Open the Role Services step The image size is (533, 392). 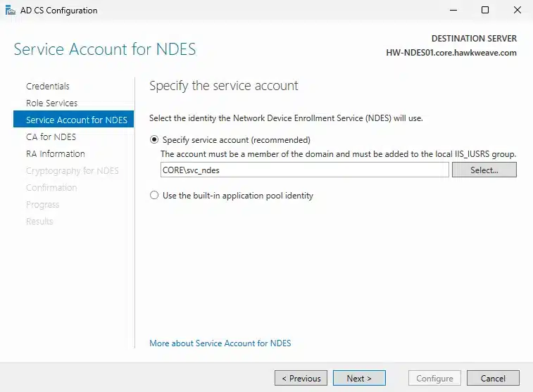click(x=51, y=103)
